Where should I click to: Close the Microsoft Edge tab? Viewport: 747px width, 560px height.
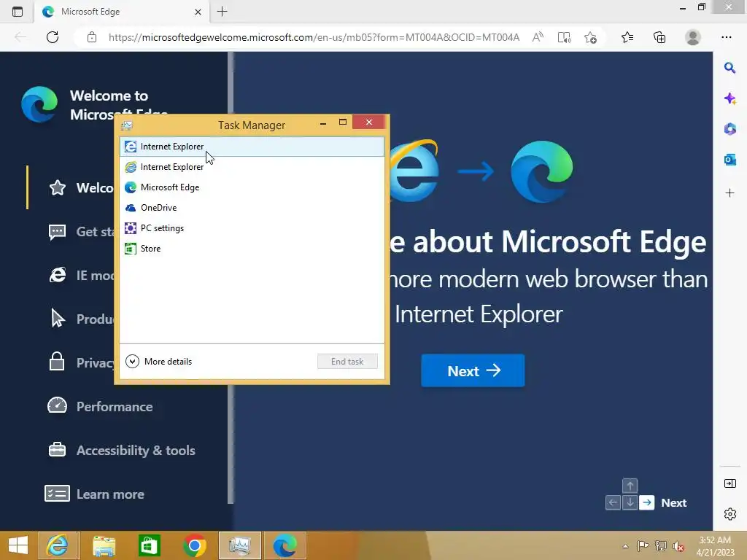coord(198,12)
